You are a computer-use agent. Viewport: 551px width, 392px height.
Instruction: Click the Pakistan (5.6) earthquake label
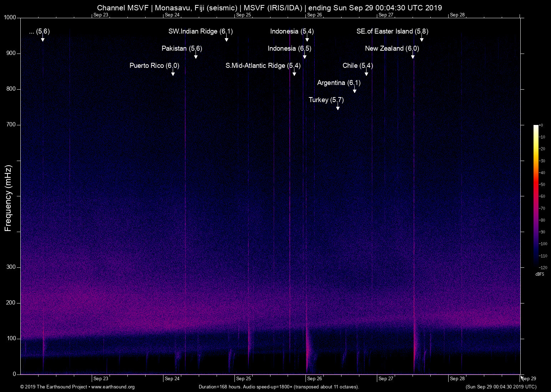point(182,49)
